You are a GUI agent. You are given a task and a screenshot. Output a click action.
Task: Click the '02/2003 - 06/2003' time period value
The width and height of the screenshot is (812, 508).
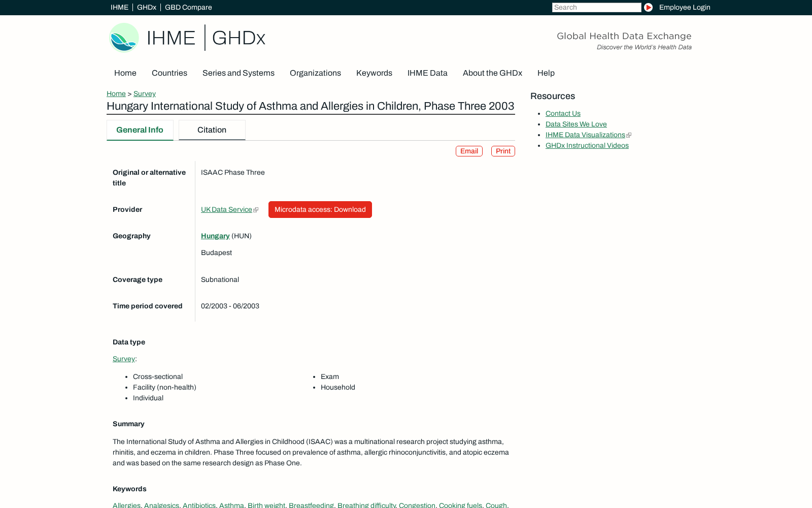230,306
